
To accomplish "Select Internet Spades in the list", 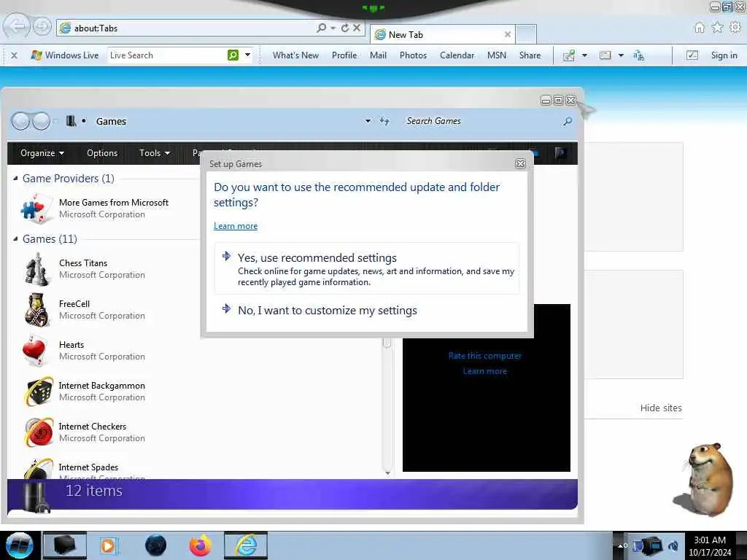I will tap(88, 467).
